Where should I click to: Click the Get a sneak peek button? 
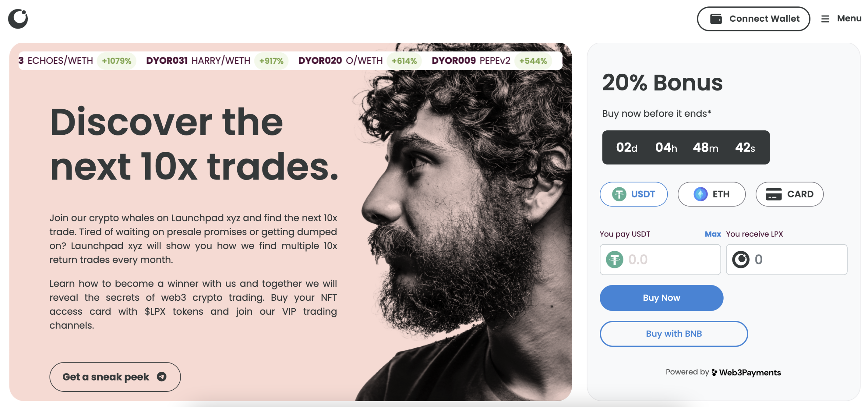(x=115, y=376)
